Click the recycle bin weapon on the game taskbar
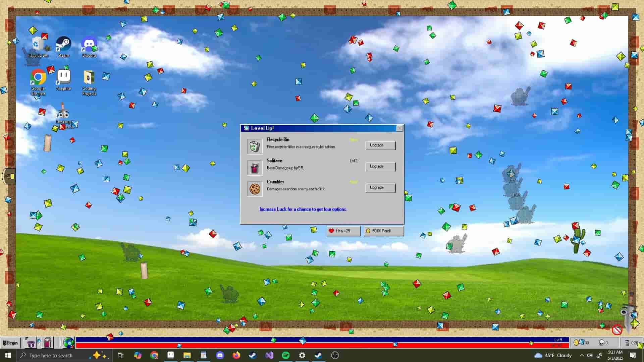 click(x=31, y=343)
